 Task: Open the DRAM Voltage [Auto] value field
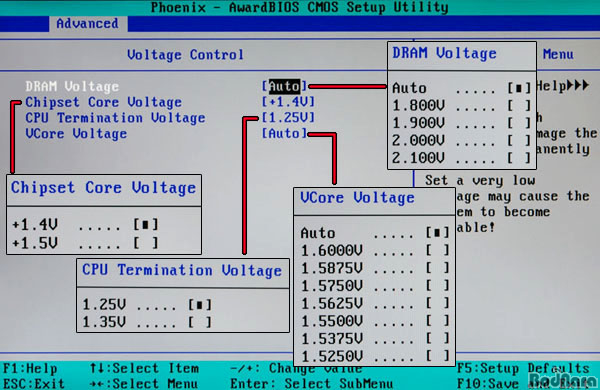(x=284, y=86)
